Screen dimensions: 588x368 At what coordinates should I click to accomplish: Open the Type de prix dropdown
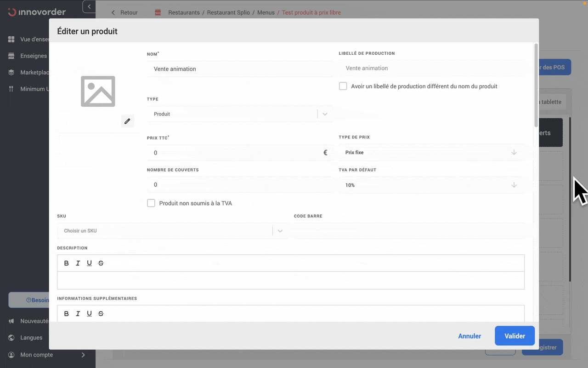click(x=431, y=152)
